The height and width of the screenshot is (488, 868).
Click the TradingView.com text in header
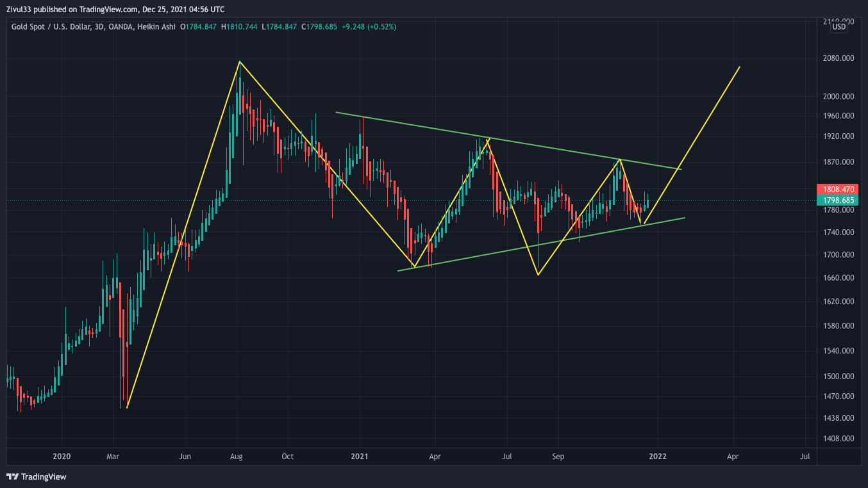click(x=108, y=10)
